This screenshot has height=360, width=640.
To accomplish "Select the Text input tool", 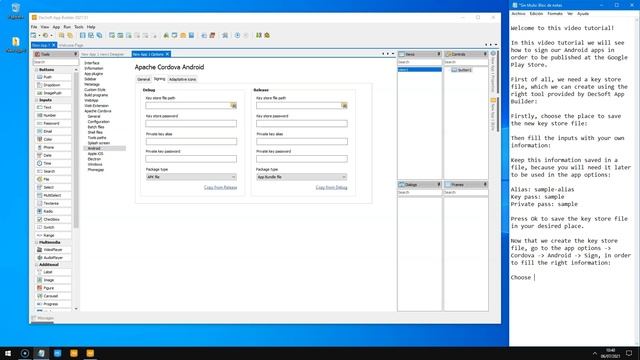I will (x=53, y=107).
